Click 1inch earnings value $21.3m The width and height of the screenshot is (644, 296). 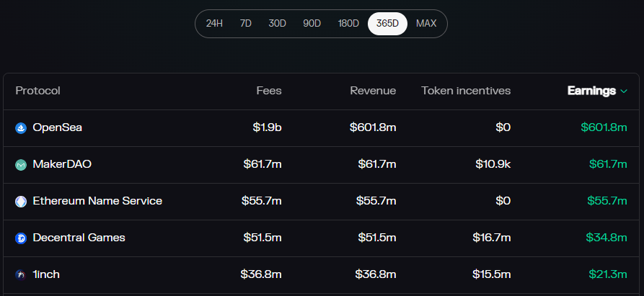click(608, 274)
